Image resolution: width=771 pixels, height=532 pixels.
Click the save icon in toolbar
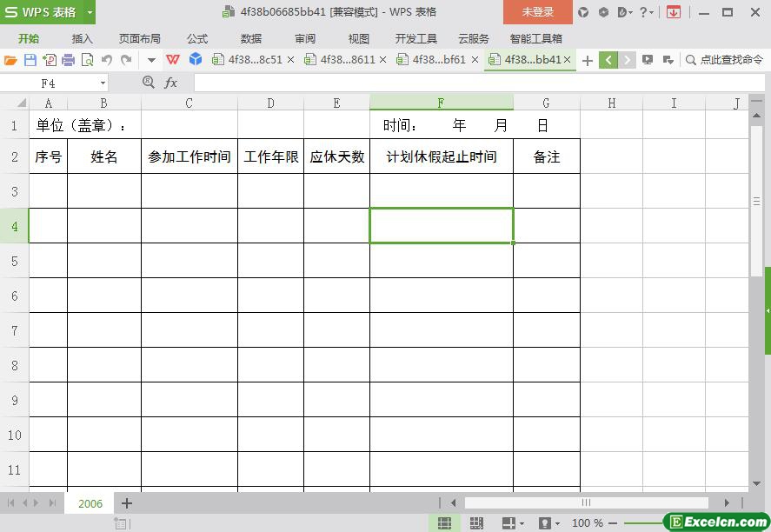pos(30,60)
